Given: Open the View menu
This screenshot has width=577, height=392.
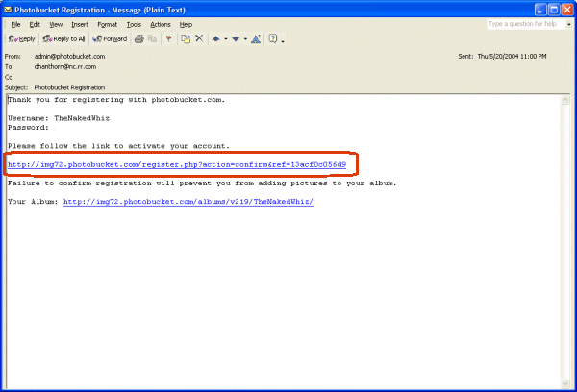Looking at the screenshot, I should pyautogui.click(x=56, y=25).
